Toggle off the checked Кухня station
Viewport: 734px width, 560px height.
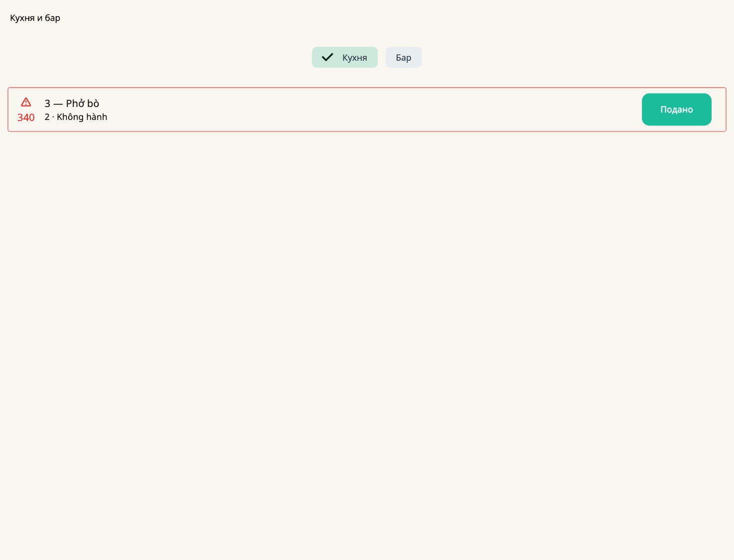(345, 57)
